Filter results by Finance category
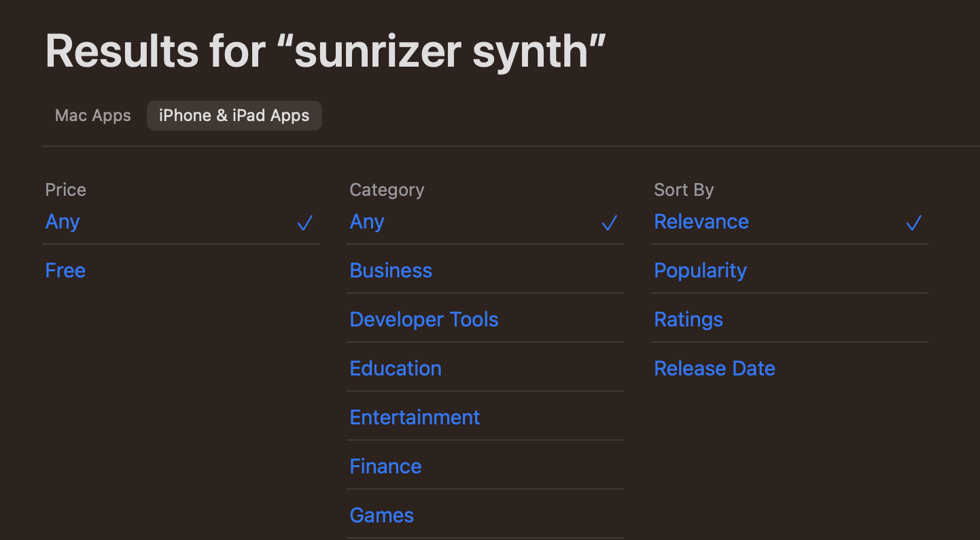The height and width of the screenshot is (540, 980). pyautogui.click(x=385, y=466)
